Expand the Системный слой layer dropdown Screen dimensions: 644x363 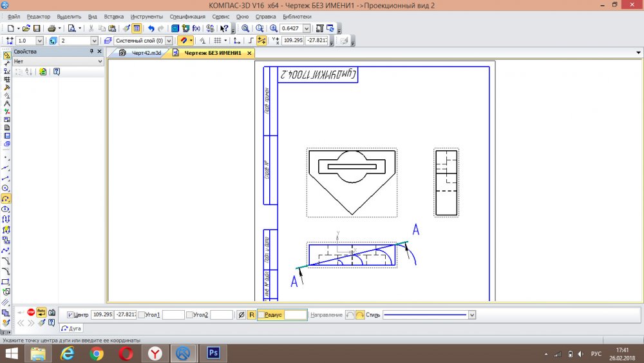click(168, 40)
